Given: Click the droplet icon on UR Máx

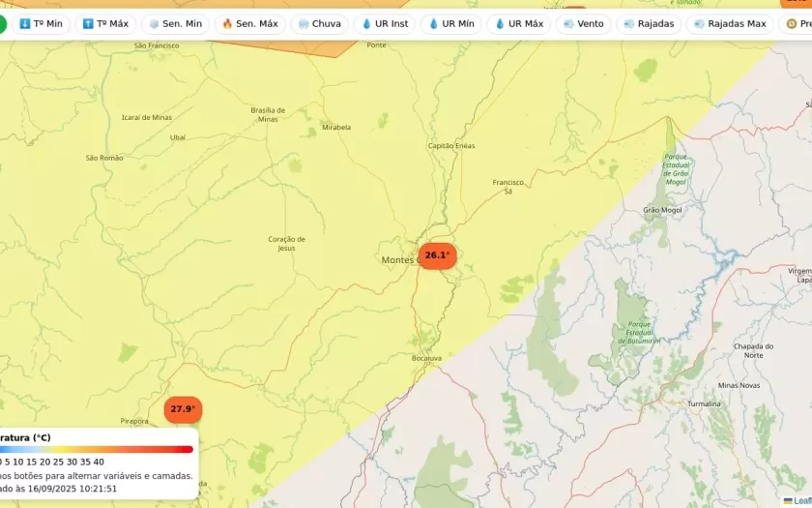Looking at the screenshot, I should [500, 24].
